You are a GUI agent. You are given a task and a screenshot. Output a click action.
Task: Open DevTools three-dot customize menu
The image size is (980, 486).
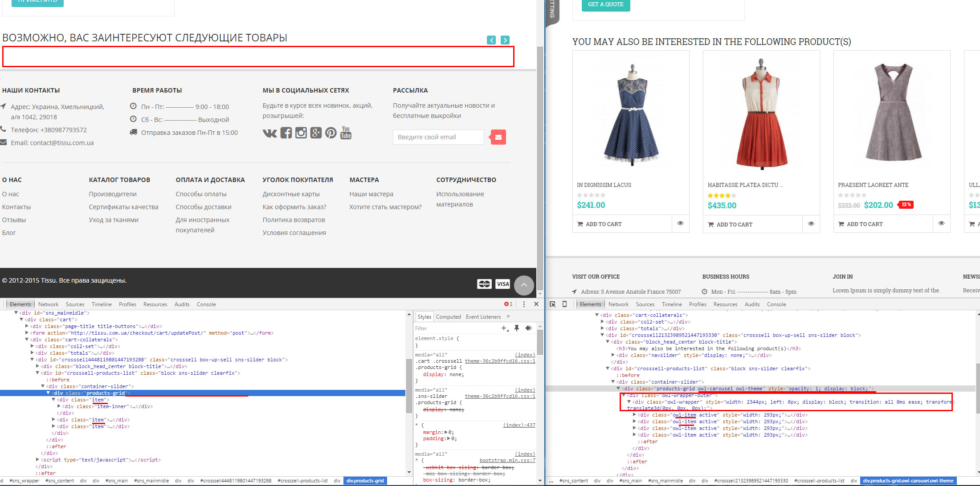click(x=524, y=304)
